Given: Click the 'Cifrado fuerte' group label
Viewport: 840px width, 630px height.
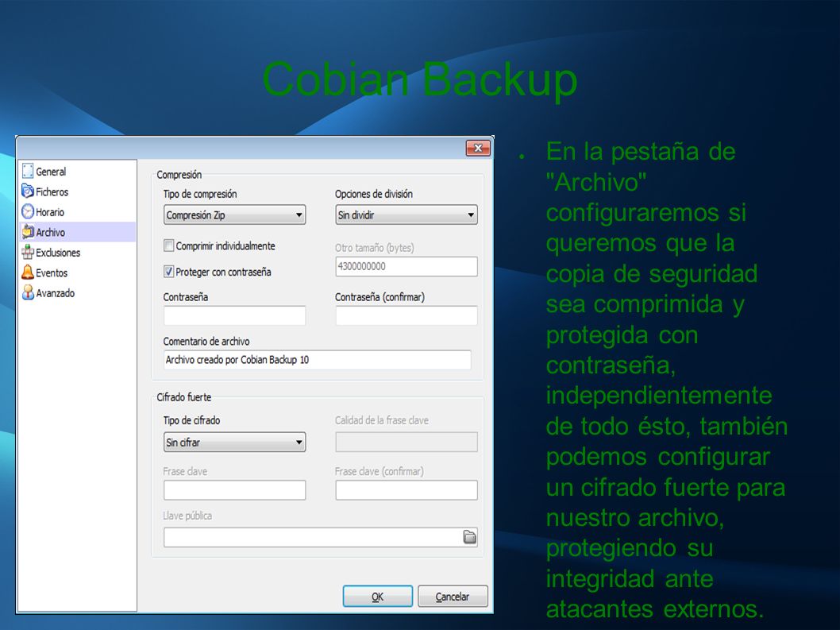Looking at the screenshot, I should click(183, 397).
